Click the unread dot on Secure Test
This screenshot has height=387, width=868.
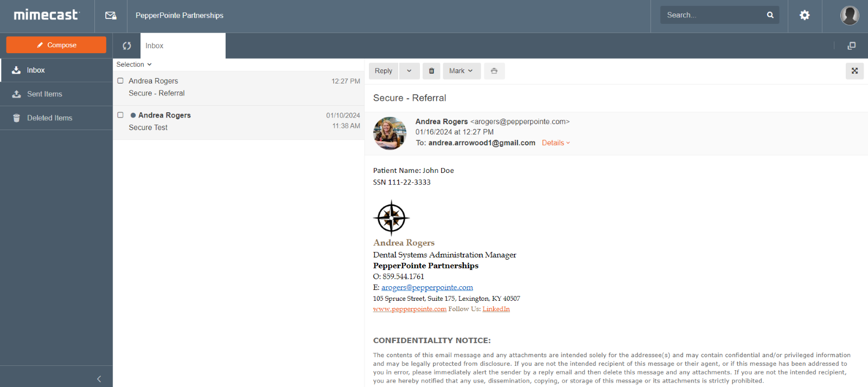coord(133,115)
